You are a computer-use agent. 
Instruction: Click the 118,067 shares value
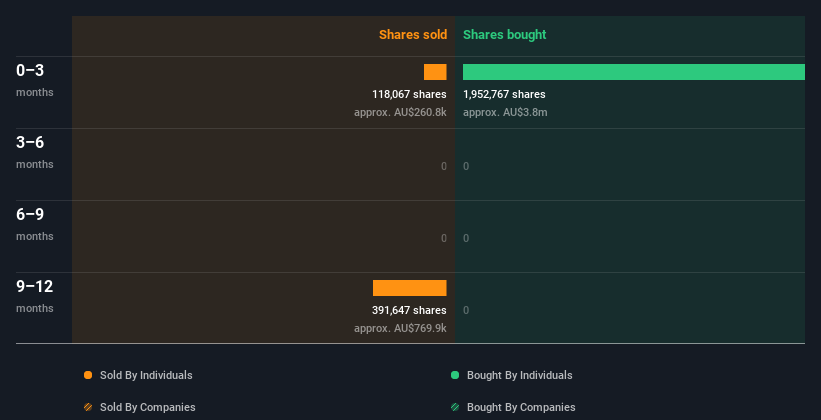(409, 94)
